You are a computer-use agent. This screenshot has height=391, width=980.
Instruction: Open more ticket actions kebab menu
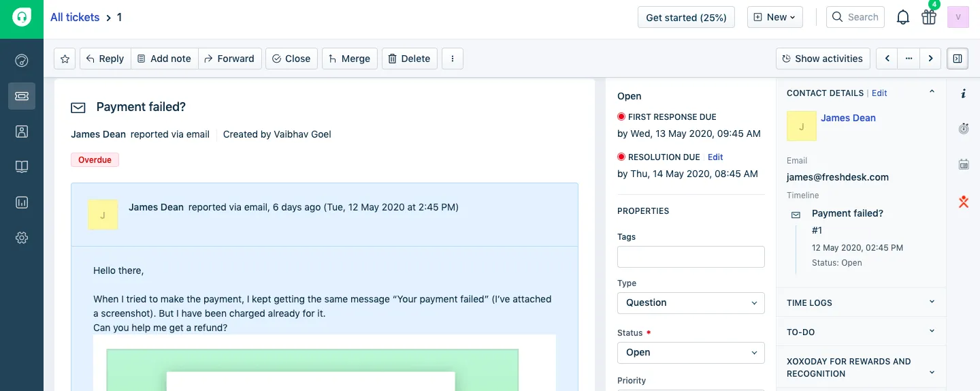click(x=453, y=59)
